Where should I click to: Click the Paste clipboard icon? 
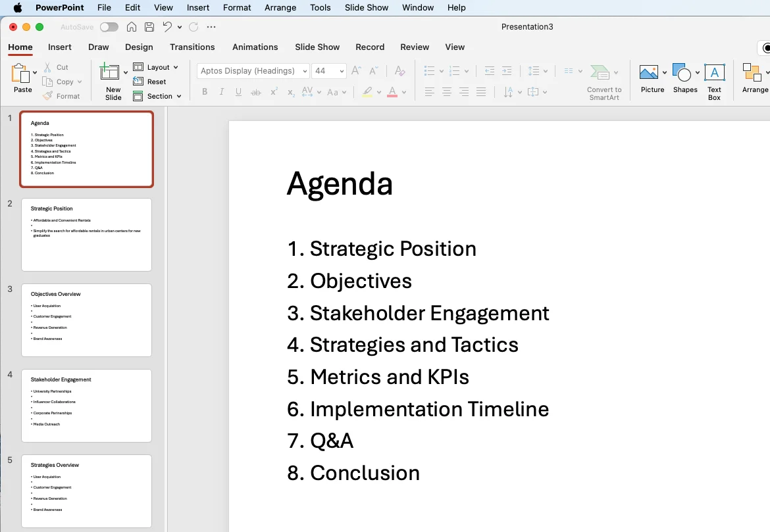tap(20, 73)
